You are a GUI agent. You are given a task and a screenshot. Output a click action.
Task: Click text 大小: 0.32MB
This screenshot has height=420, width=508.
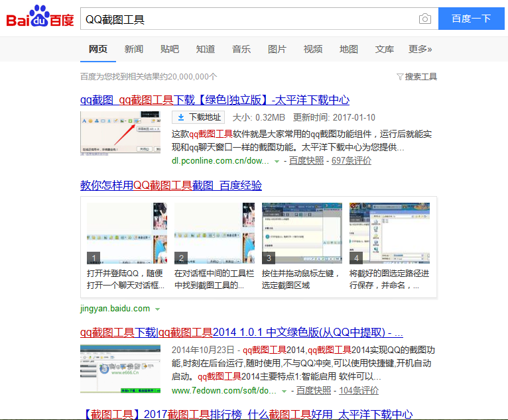pos(259,117)
